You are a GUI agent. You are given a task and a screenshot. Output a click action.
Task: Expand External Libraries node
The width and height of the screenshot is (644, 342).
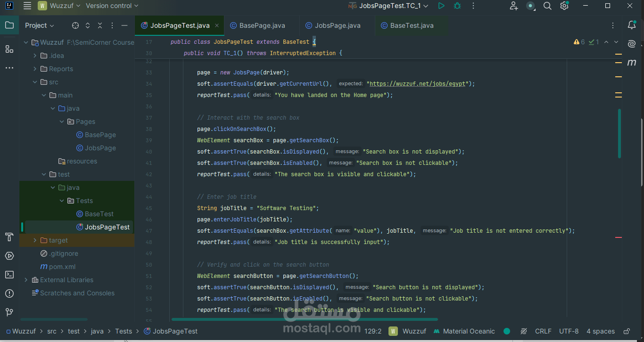pyautogui.click(x=26, y=280)
